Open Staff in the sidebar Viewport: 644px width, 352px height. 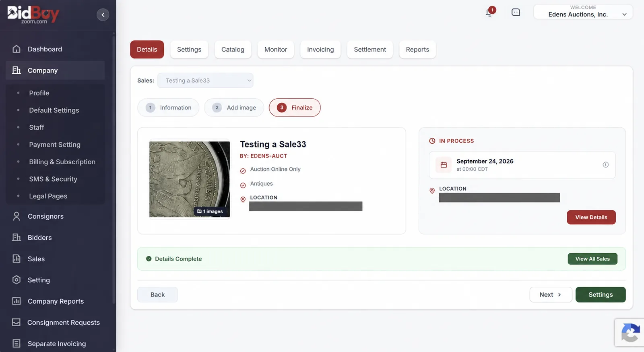(x=37, y=127)
